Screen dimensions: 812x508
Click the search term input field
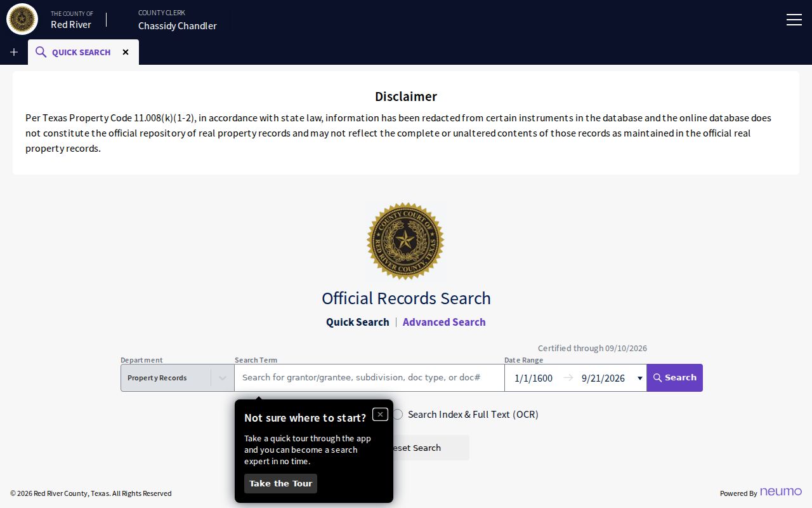tap(369, 378)
